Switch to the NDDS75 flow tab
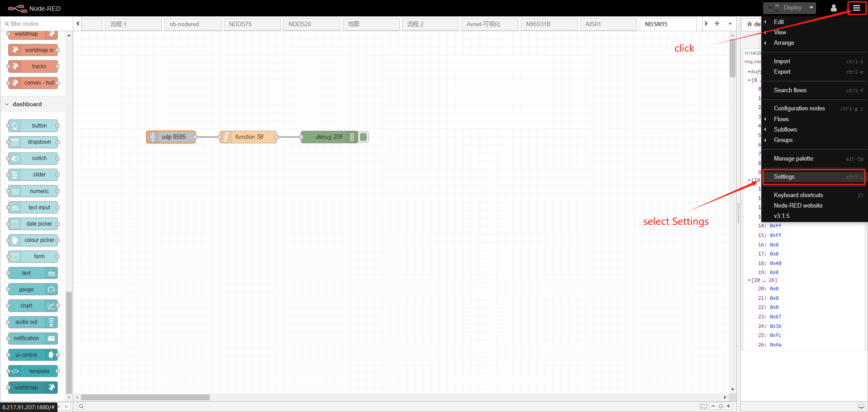868x412 pixels. point(252,24)
